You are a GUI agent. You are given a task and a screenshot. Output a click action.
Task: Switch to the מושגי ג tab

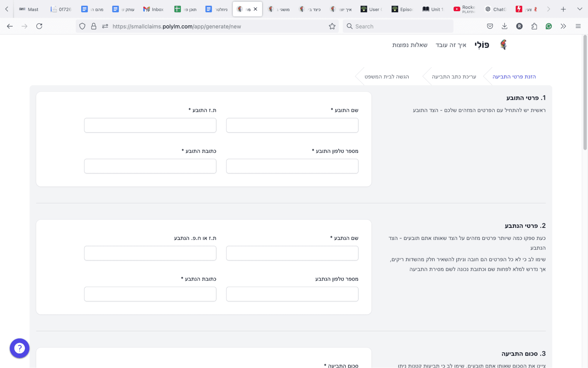pos(279,9)
